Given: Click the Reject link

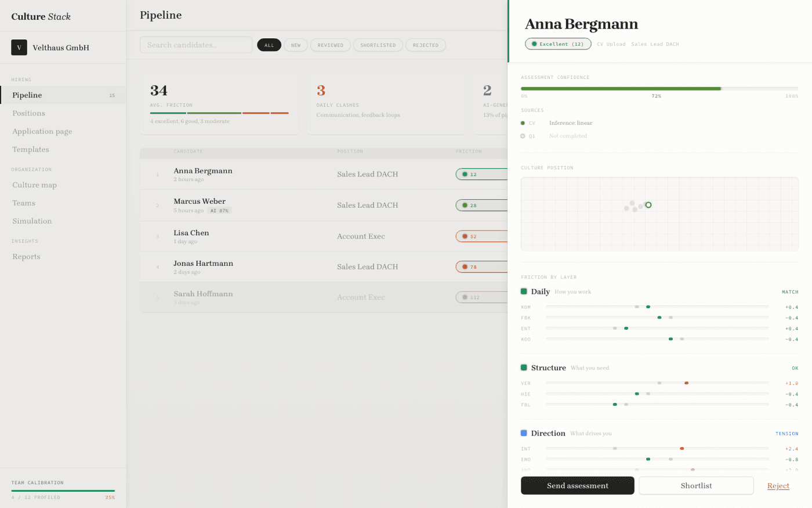Looking at the screenshot, I should pyautogui.click(x=778, y=486).
